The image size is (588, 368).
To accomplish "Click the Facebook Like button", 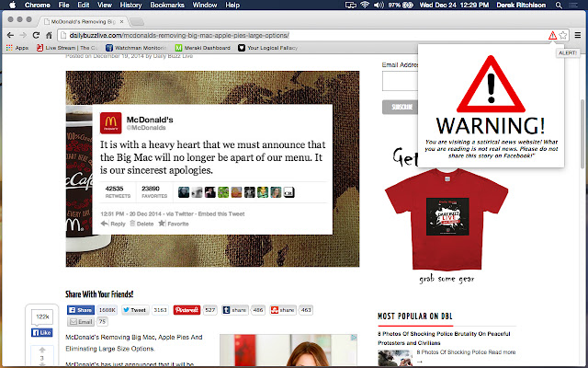I will [42, 333].
